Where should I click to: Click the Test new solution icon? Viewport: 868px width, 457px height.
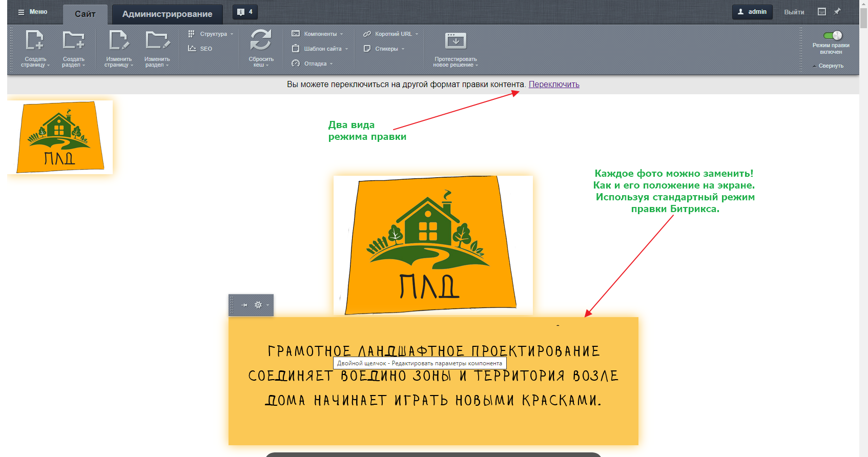click(x=455, y=41)
